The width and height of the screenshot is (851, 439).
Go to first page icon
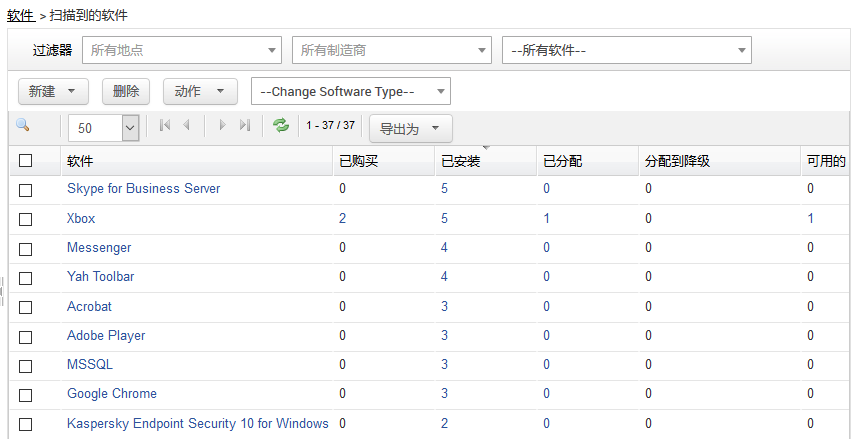(165, 126)
